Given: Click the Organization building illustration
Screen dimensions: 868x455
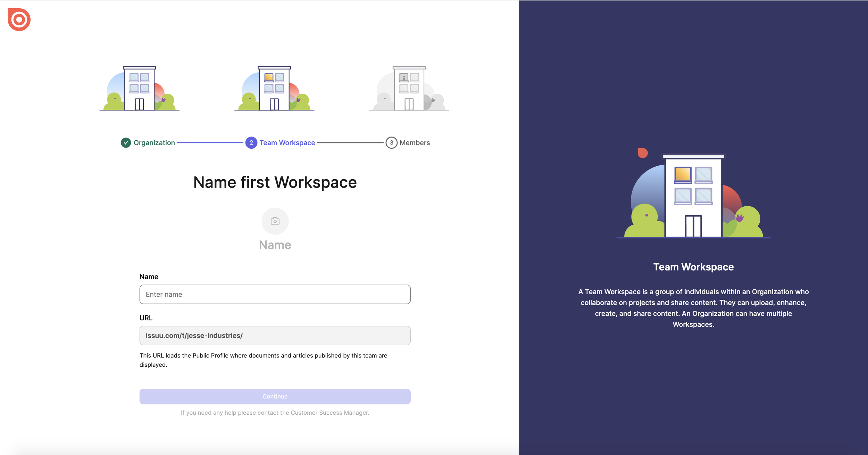Looking at the screenshot, I should pyautogui.click(x=139, y=89).
